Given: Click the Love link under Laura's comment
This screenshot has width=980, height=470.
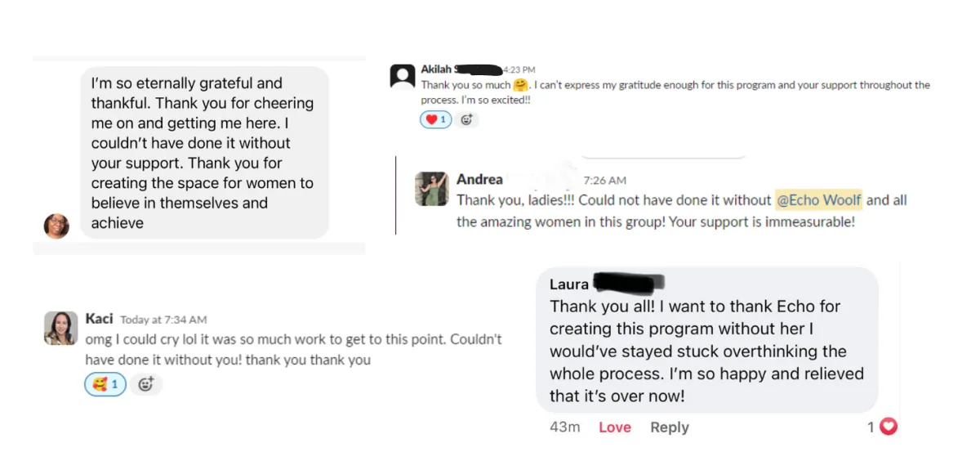Looking at the screenshot, I should [615, 427].
